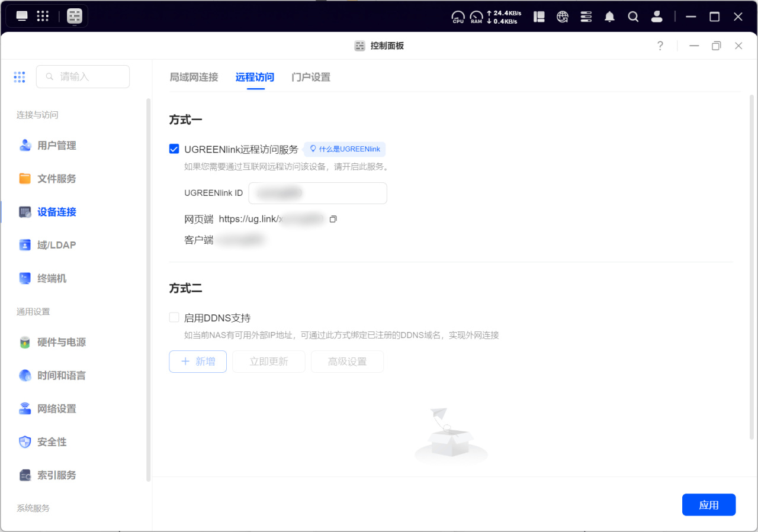Click the 方式一 section heading
Screen dimensions: 758x532
(186, 120)
